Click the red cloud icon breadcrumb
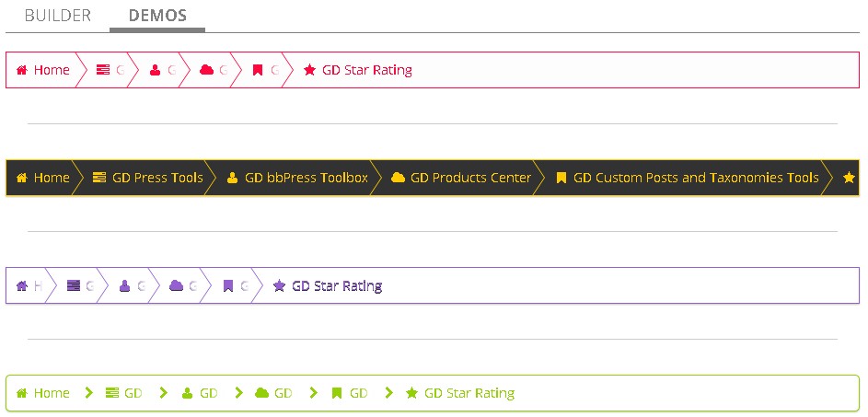 213,70
